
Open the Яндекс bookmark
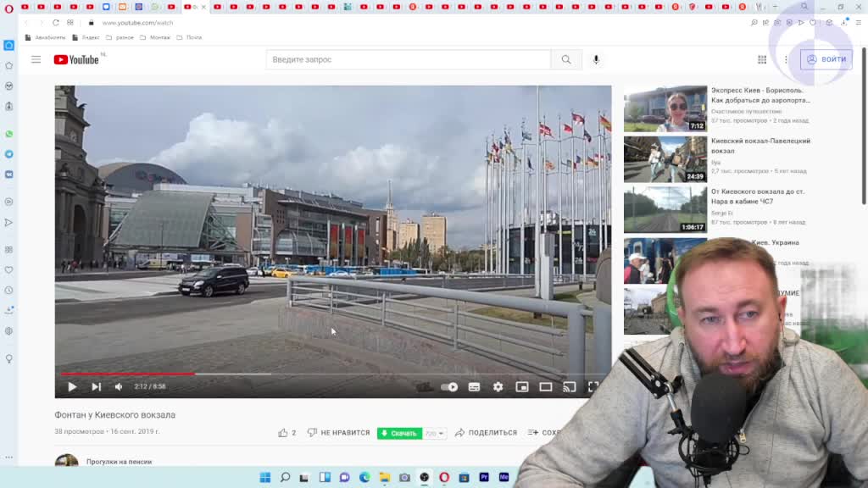coord(86,37)
